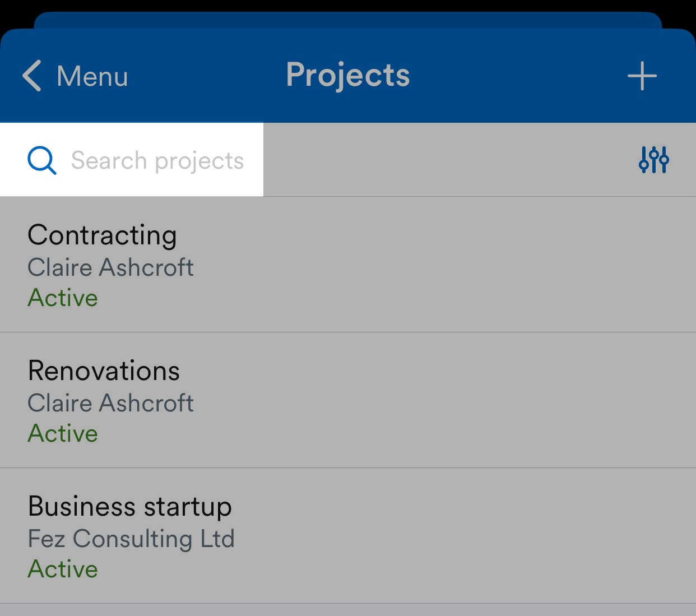Open the Business startup project
Screen dimensions: 696x616
pyautogui.click(x=348, y=536)
